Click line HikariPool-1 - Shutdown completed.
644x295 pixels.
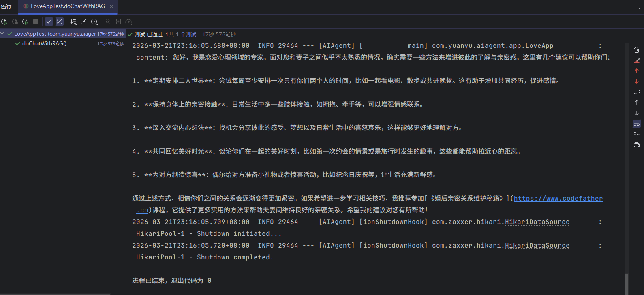pyautogui.click(x=205, y=257)
